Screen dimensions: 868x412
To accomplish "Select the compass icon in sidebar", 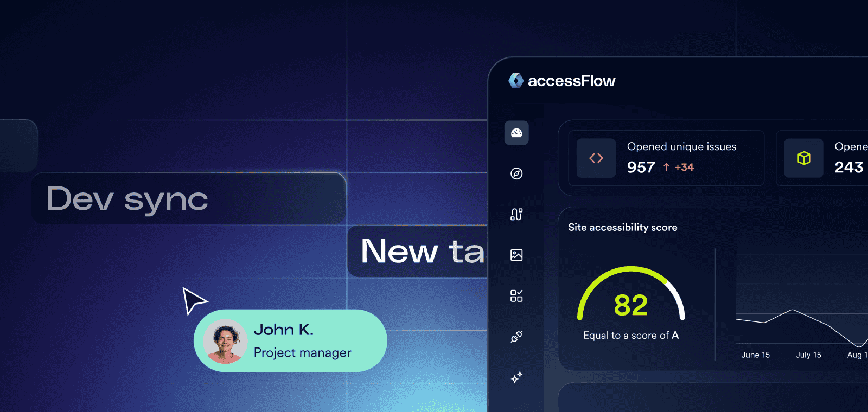I will coord(516,173).
